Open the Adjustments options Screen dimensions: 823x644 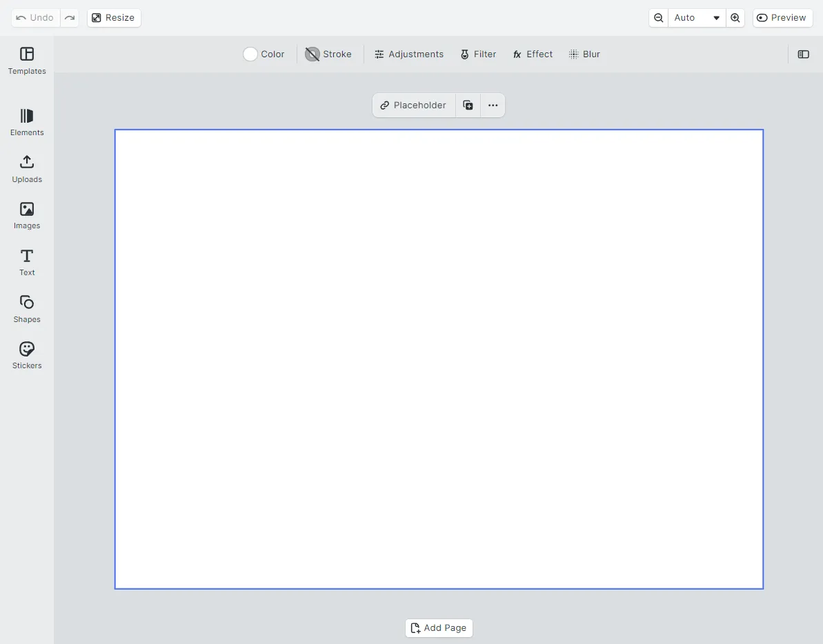click(x=409, y=54)
